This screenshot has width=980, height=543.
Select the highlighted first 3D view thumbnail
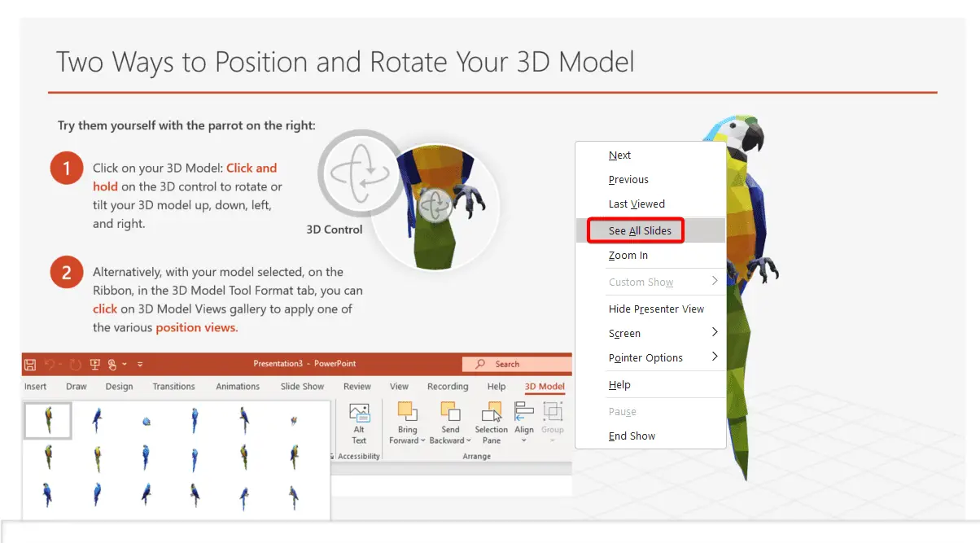click(x=47, y=421)
